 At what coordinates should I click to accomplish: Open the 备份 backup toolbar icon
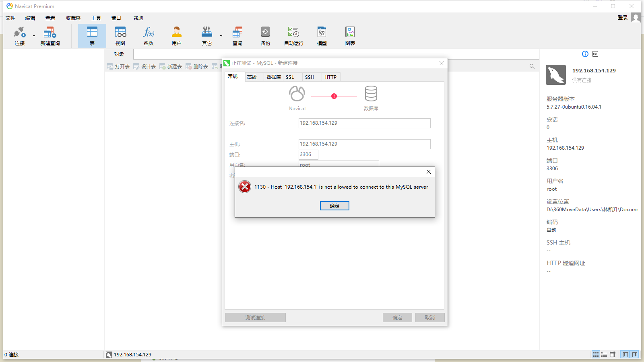coord(266,36)
